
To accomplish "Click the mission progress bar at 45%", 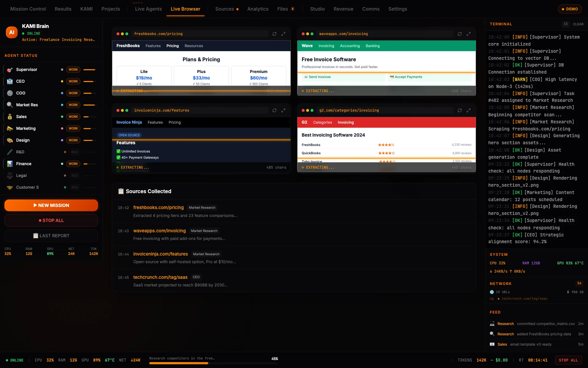I will (213, 363).
